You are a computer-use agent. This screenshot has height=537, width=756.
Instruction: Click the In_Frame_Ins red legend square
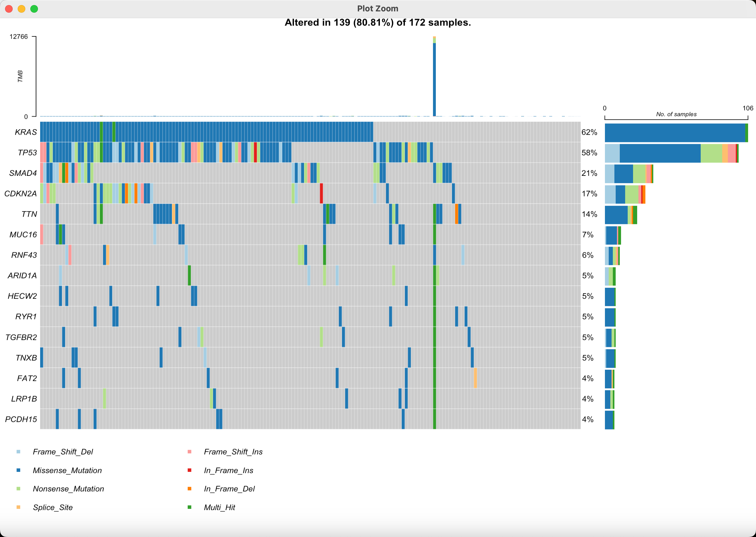click(189, 470)
